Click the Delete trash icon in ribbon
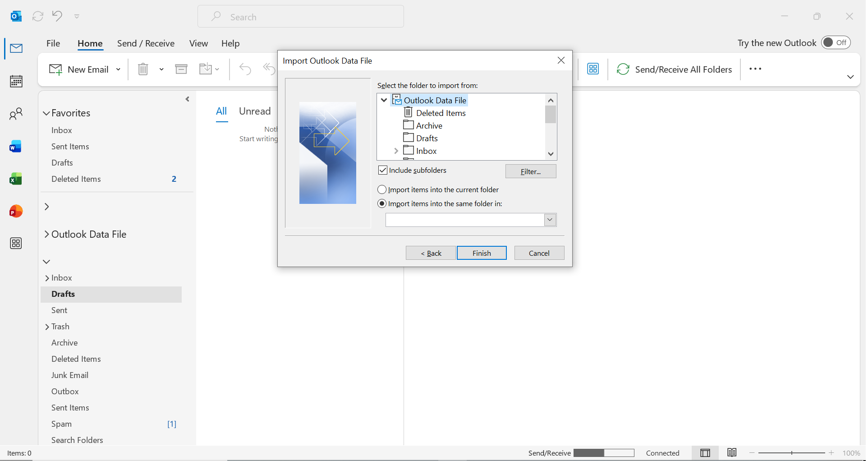The width and height of the screenshot is (868, 461). (x=143, y=69)
